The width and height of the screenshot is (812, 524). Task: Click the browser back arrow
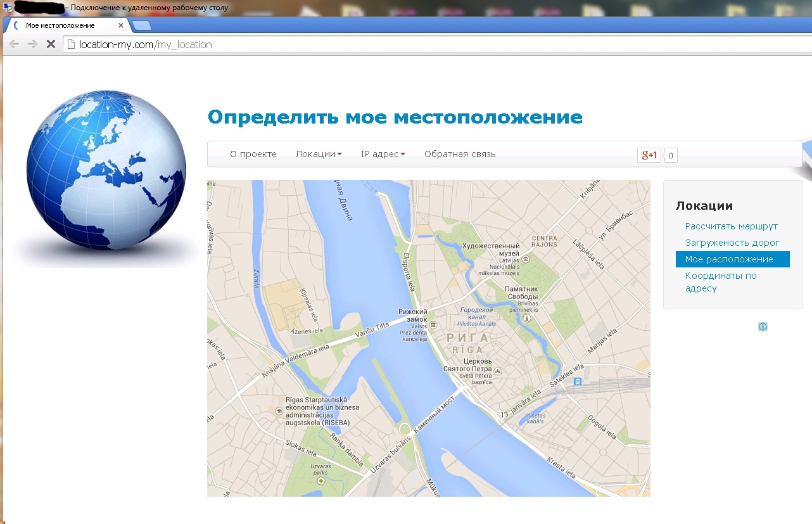14,44
